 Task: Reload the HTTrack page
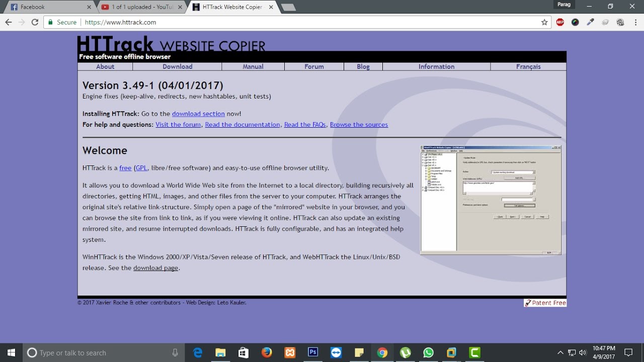coord(35,22)
